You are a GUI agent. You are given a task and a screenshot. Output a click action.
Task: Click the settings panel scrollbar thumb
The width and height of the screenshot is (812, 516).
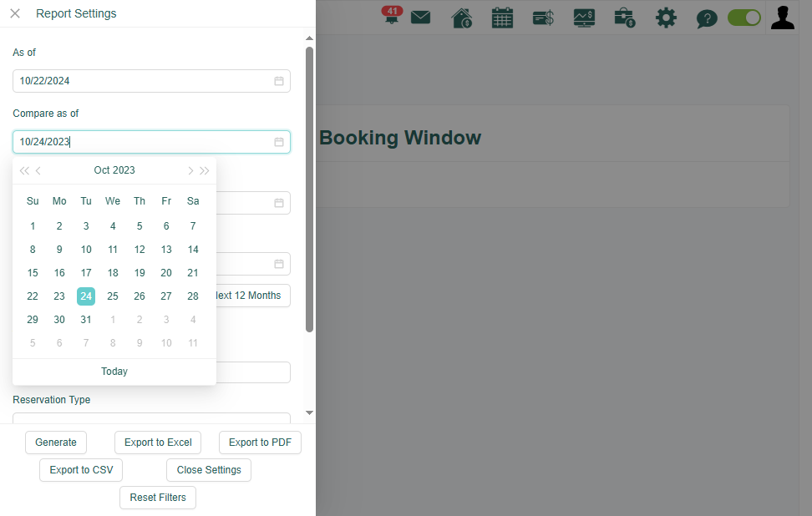pos(309,190)
